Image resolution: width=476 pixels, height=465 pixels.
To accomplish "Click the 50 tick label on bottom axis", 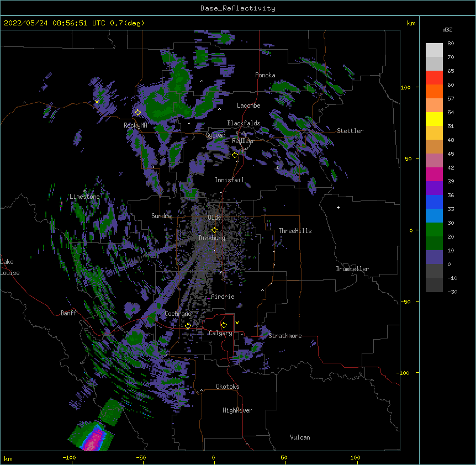I will tap(284, 457).
